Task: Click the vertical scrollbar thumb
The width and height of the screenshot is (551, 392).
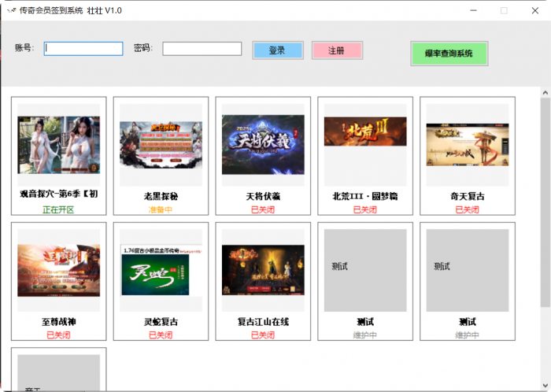Action: coord(545,201)
